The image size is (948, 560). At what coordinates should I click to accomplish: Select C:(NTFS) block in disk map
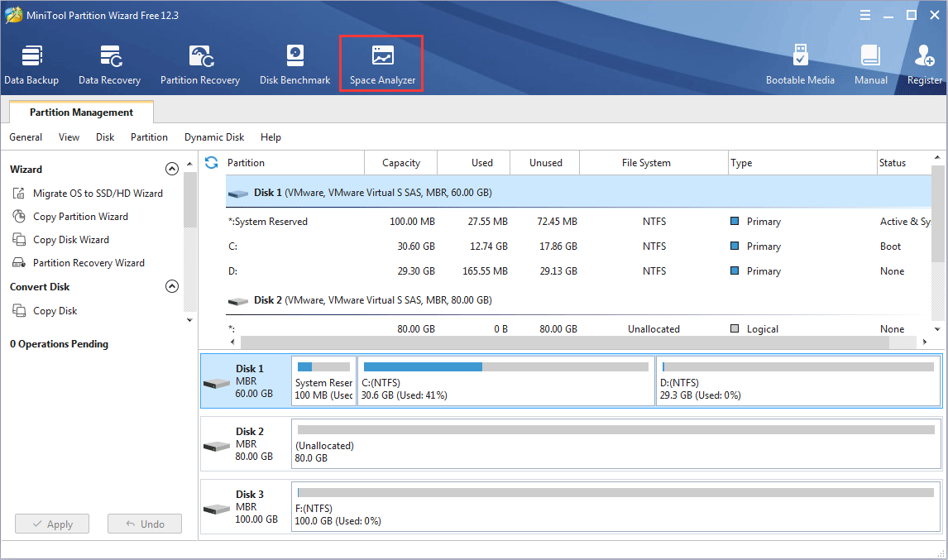[506, 381]
